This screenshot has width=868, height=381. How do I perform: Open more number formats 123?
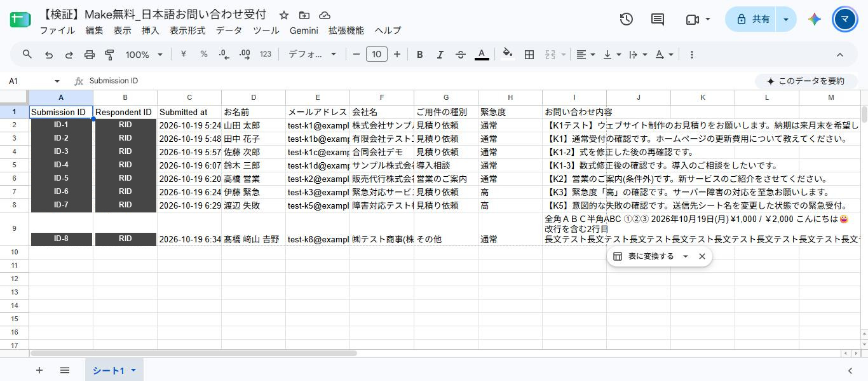click(x=266, y=55)
